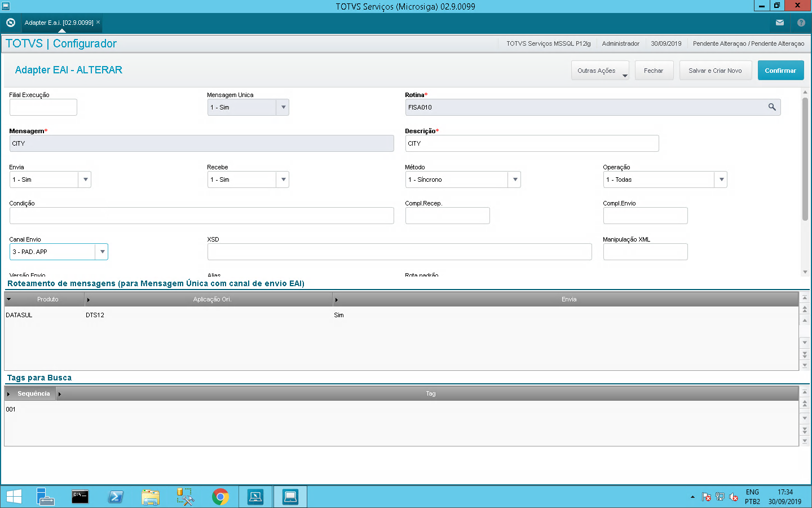The height and width of the screenshot is (508, 812).
Task: Click the Sequência column header
Action: click(31, 393)
